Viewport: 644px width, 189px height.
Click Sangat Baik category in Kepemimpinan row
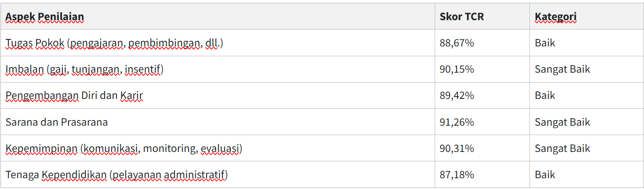pyautogui.click(x=562, y=149)
